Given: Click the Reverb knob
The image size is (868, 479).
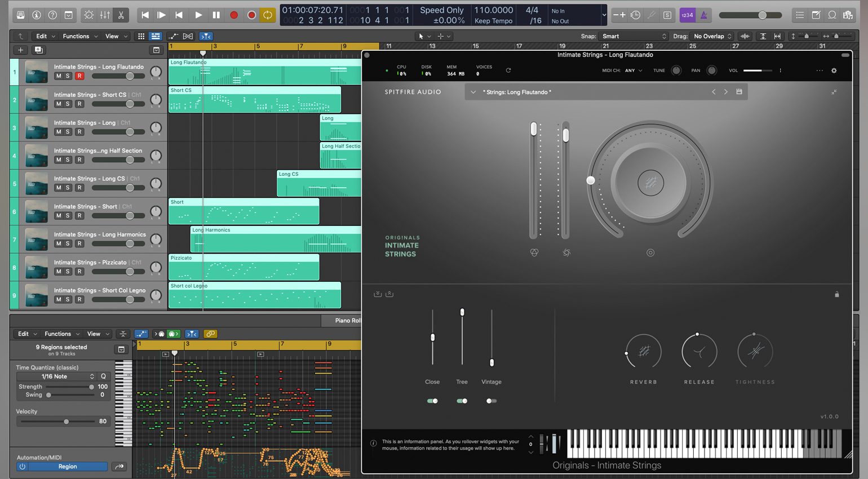Looking at the screenshot, I should click(643, 352).
